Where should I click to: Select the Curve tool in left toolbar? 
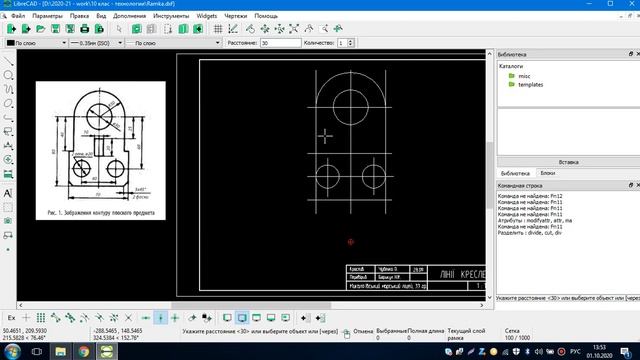[8, 89]
